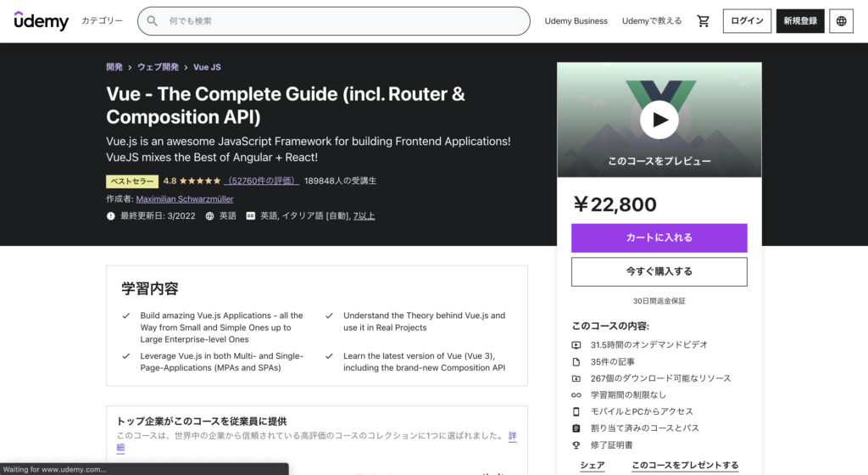This screenshot has width=868, height=475.
Task: Click the course title heading
Action: tap(286, 105)
